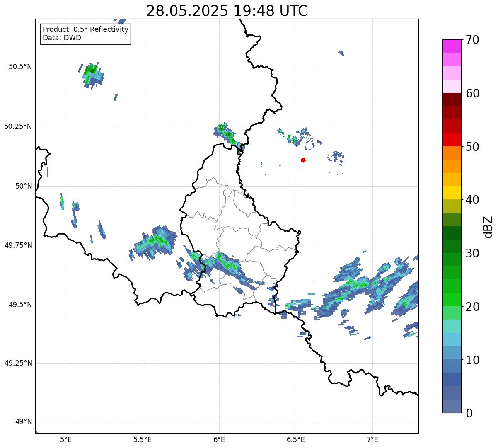Click the 50.25°N latitude label
The width and height of the screenshot is (498, 448).
[x=18, y=126]
